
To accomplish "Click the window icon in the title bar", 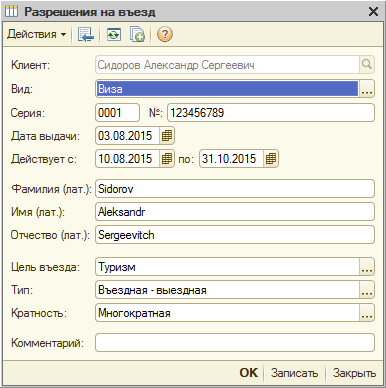I will coord(11,12).
